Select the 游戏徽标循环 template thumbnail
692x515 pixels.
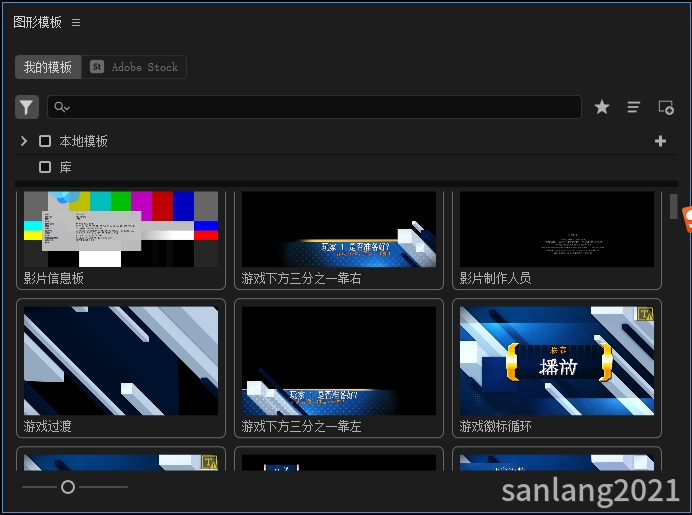point(557,361)
